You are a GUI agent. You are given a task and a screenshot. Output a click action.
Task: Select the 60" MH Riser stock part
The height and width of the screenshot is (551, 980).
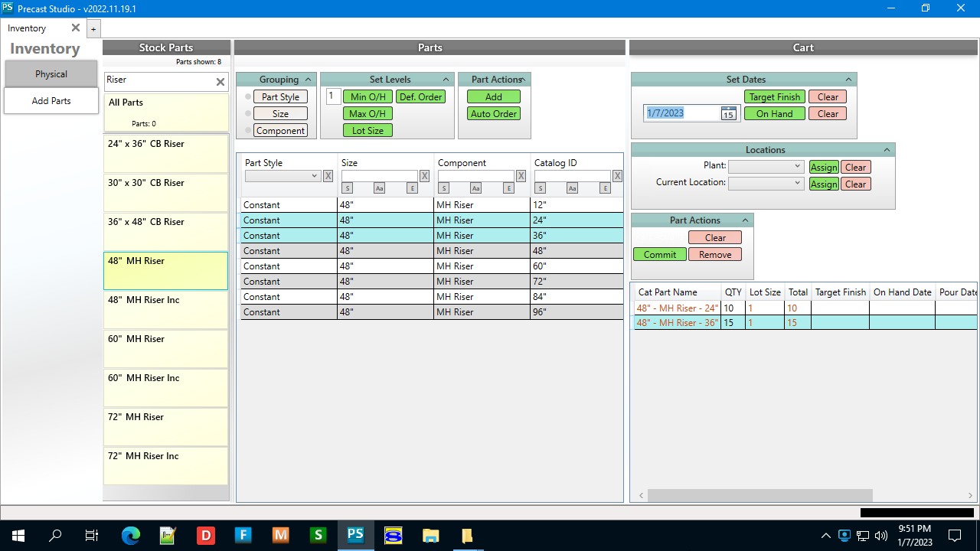click(x=165, y=348)
